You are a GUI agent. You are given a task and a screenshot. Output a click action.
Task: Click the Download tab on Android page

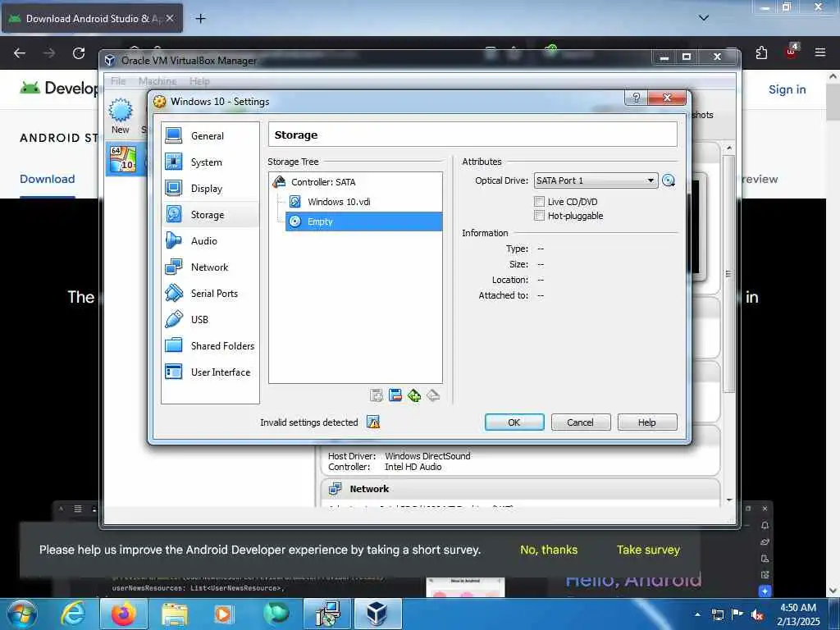(x=47, y=179)
